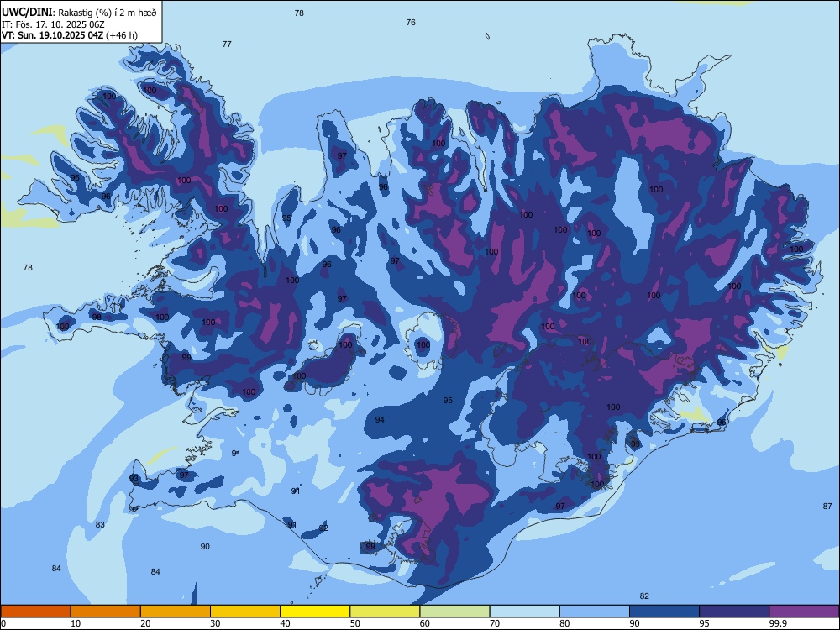The width and height of the screenshot is (840, 630).
Task: Select the light orange 20–30 legend swatch
Action: [x=176, y=612]
